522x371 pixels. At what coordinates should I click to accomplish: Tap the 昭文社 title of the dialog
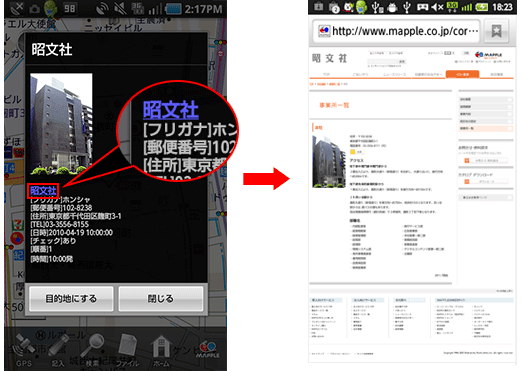(52, 50)
